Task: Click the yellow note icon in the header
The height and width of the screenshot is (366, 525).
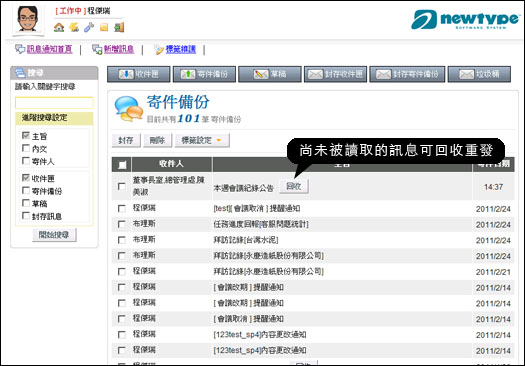Action: point(104,27)
